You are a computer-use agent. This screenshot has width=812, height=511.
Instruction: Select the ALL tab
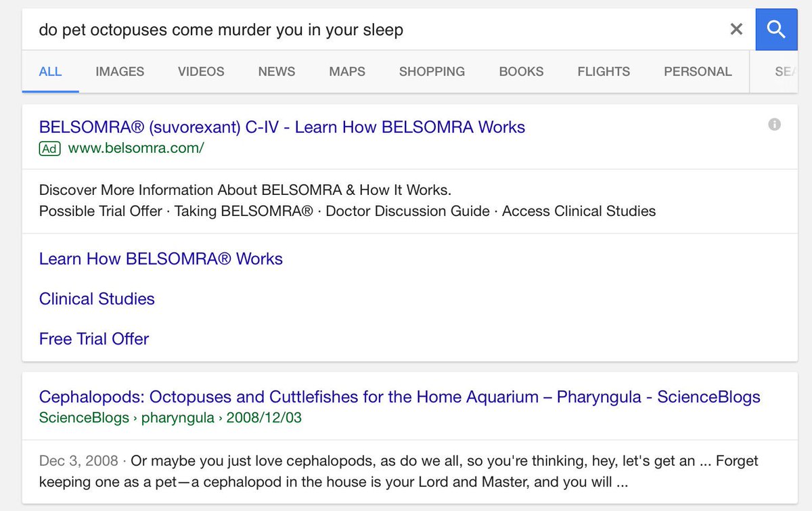[x=51, y=71]
